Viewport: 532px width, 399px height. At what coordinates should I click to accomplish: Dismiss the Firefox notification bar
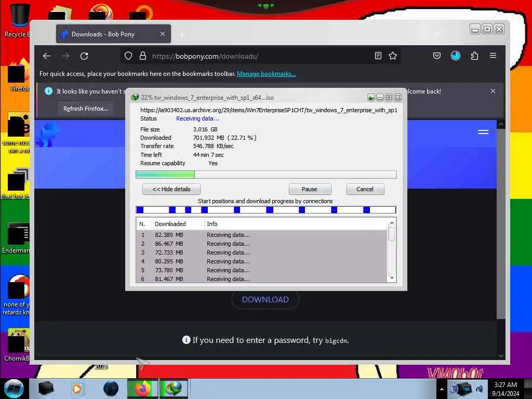click(493, 91)
